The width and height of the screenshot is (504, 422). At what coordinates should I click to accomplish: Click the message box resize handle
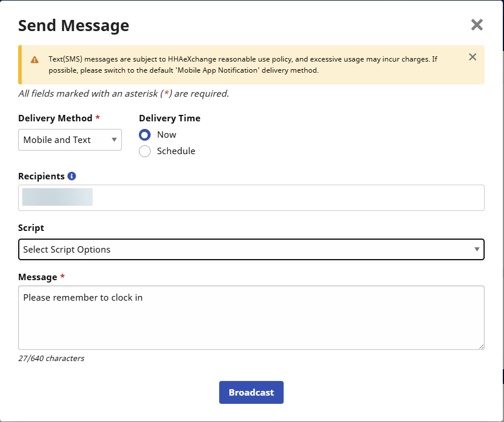pyautogui.click(x=481, y=346)
